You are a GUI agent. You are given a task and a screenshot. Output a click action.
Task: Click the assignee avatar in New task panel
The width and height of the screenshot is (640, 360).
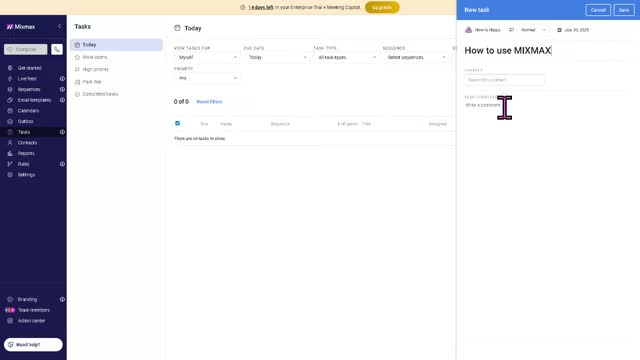coord(469,30)
